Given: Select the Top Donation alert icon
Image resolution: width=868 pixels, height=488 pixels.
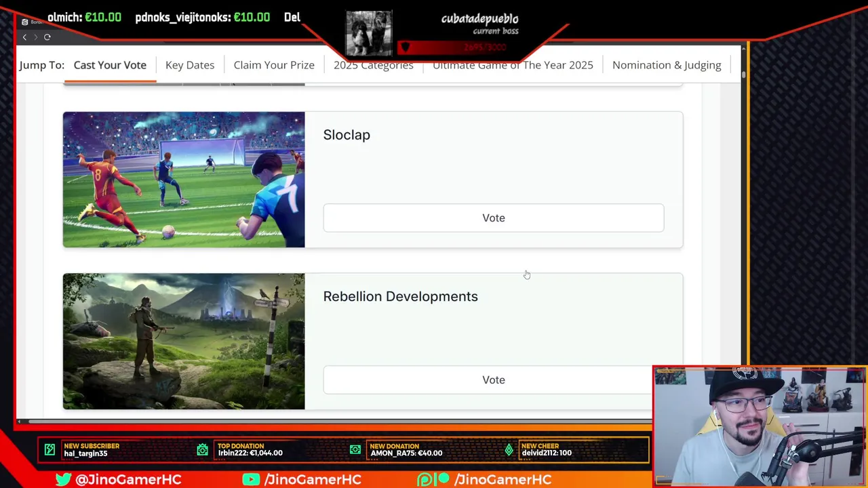Looking at the screenshot, I should point(203,449).
